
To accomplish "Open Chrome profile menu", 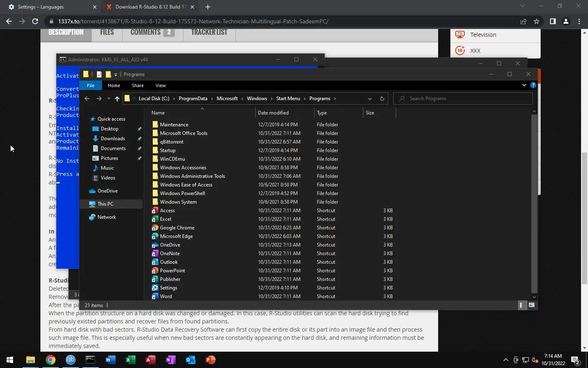I will (x=566, y=21).
